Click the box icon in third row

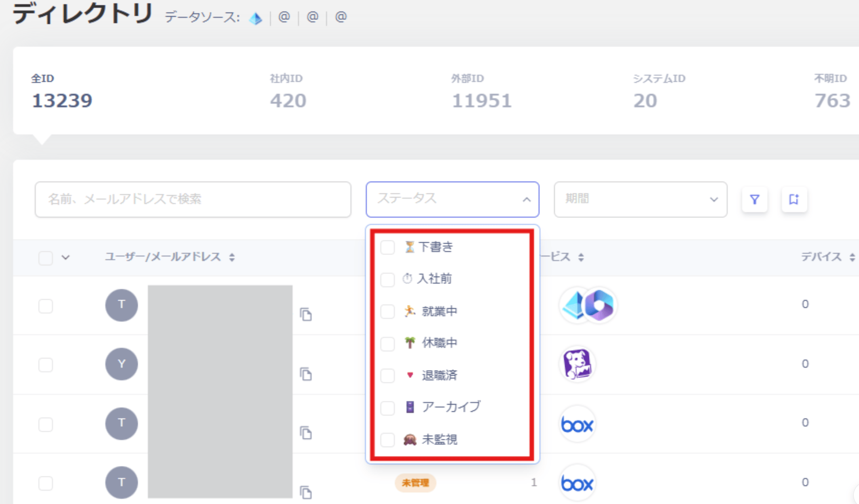point(577,424)
